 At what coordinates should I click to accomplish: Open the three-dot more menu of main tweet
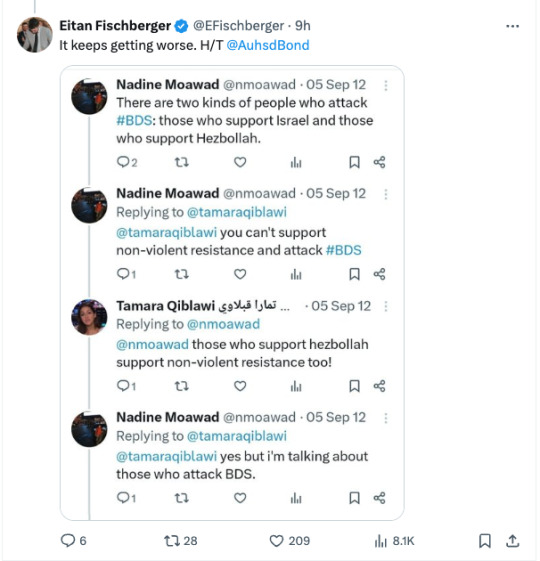click(512, 26)
